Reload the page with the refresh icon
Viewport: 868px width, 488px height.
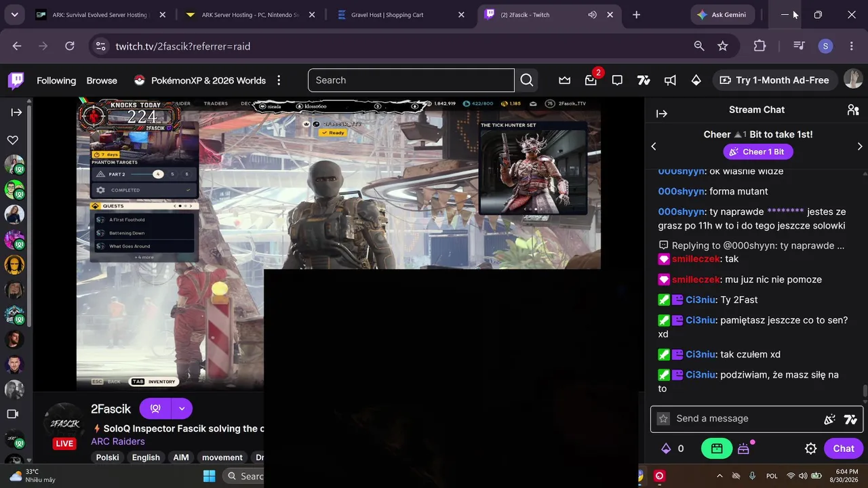[x=70, y=46]
